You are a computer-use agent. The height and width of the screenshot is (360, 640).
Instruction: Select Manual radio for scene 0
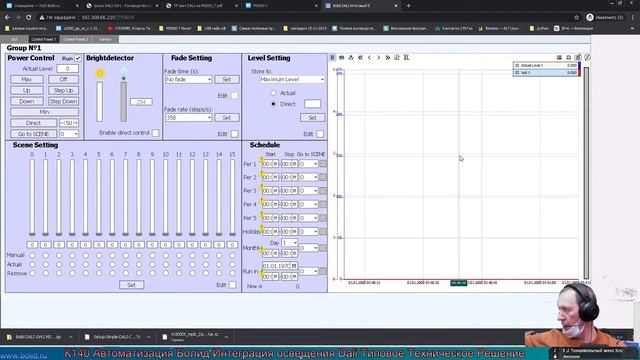(32, 256)
